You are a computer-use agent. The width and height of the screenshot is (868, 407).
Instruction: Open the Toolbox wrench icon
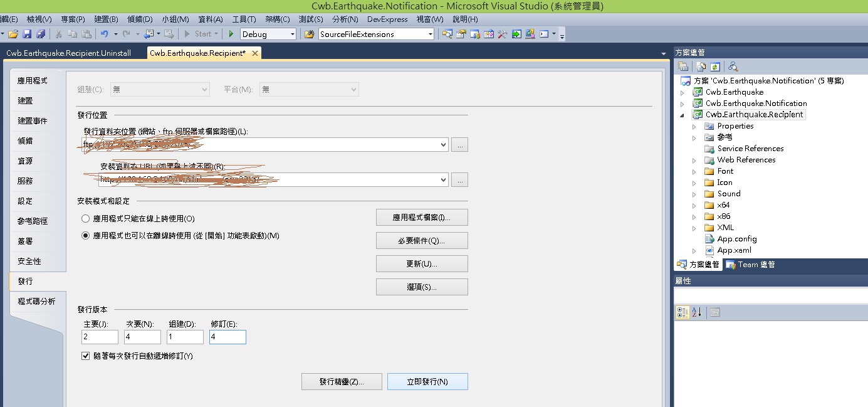click(503, 34)
